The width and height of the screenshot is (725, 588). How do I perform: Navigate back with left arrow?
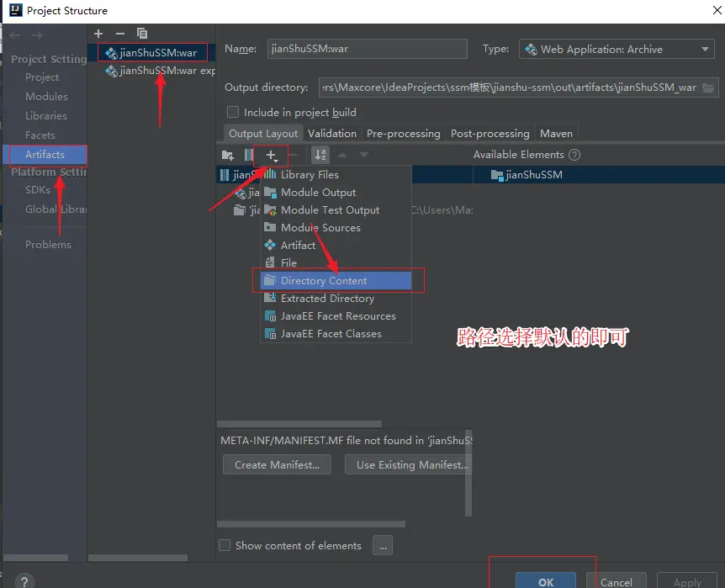click(x=15, y=35)
